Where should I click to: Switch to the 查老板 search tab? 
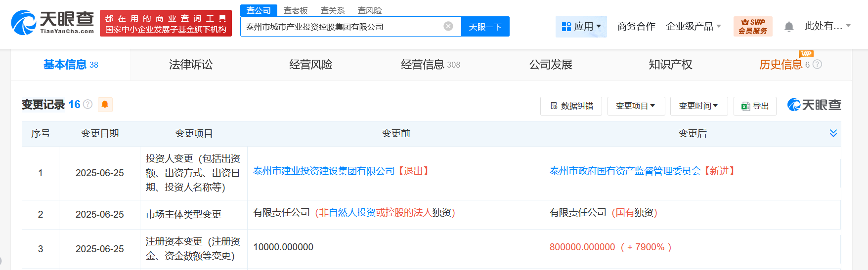pyautogui.click(x=296, y=10)
